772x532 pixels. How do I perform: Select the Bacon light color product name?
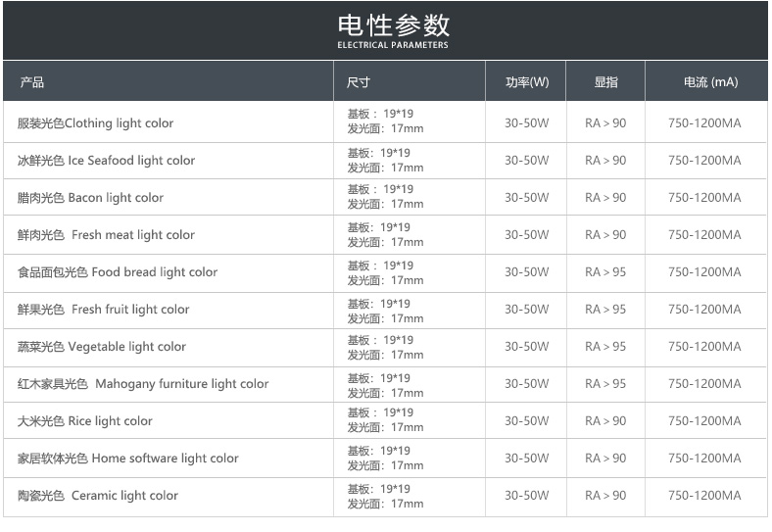coord(90,198)
